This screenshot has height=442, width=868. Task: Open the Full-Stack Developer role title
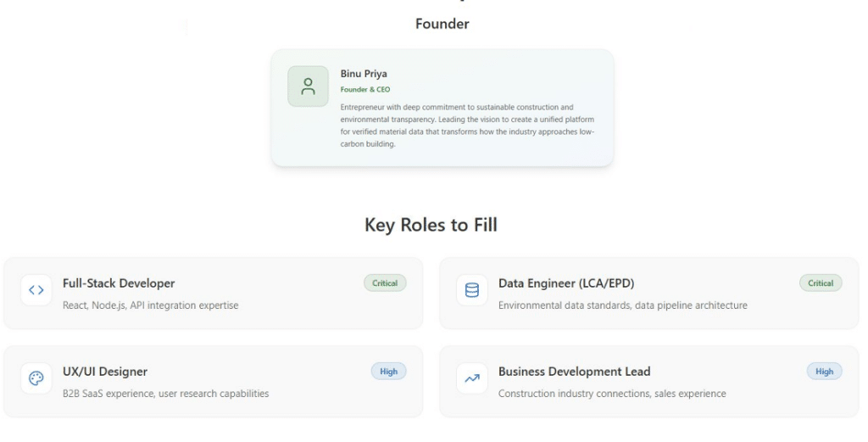pos(119,283)
